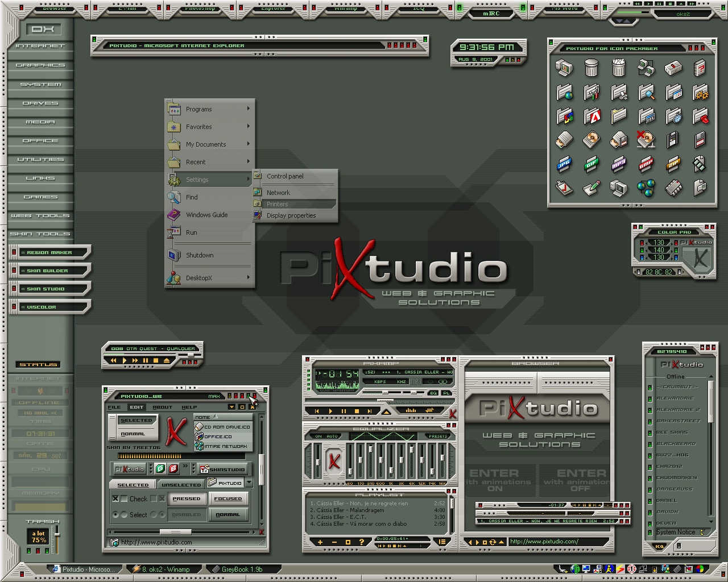Click the green G toolbar icon
This screenshot has height=582, width=728.
click(160, 469)
